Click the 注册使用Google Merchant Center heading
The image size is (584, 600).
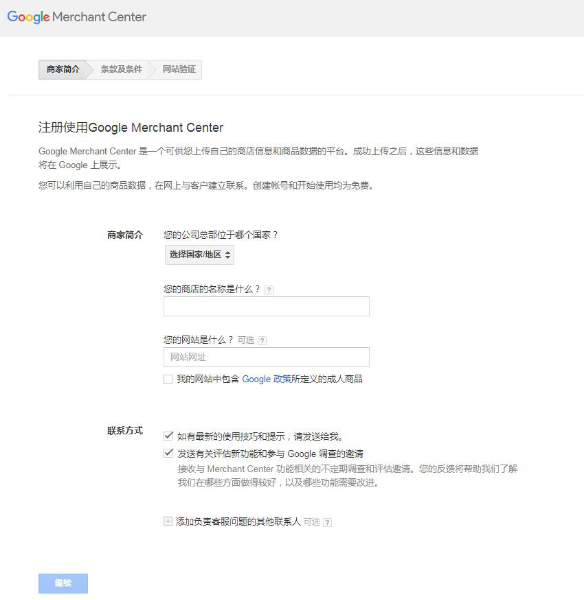pyautogui.click(x=131, y=127)
